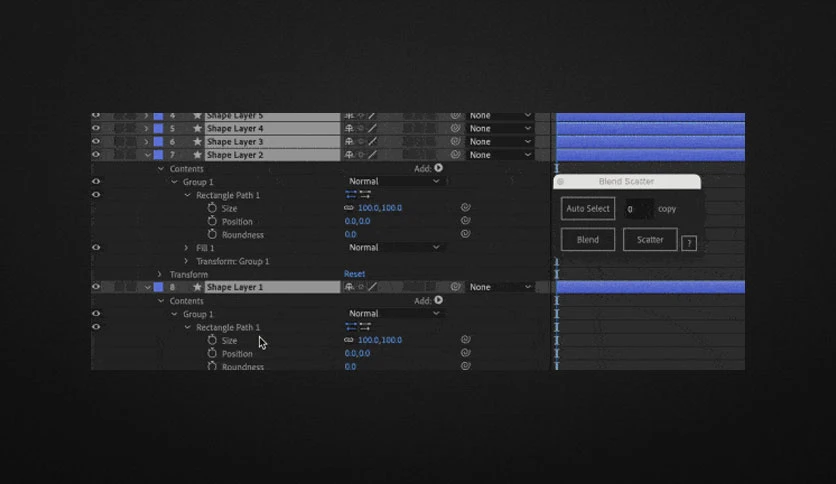Close the Blend Scatter panel
The width and height of the screenshot is (836, 484).
pyautogui.click(x=560, y=182)
